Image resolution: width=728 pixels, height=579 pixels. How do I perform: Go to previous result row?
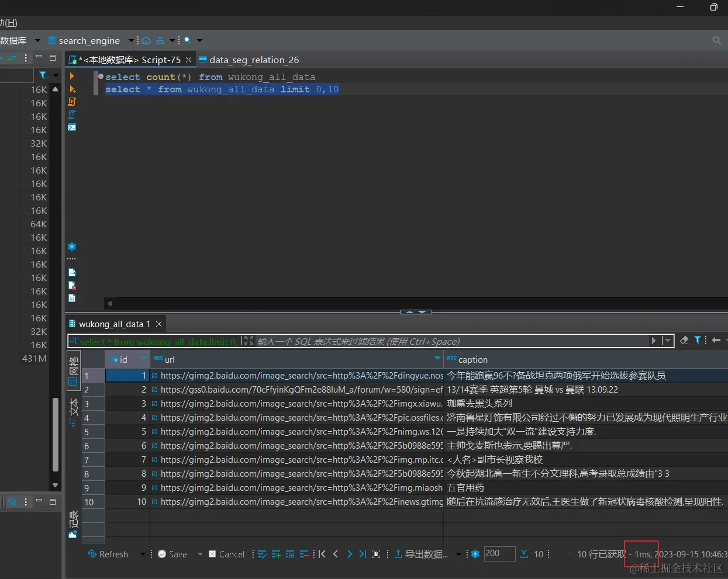(336, 554)
